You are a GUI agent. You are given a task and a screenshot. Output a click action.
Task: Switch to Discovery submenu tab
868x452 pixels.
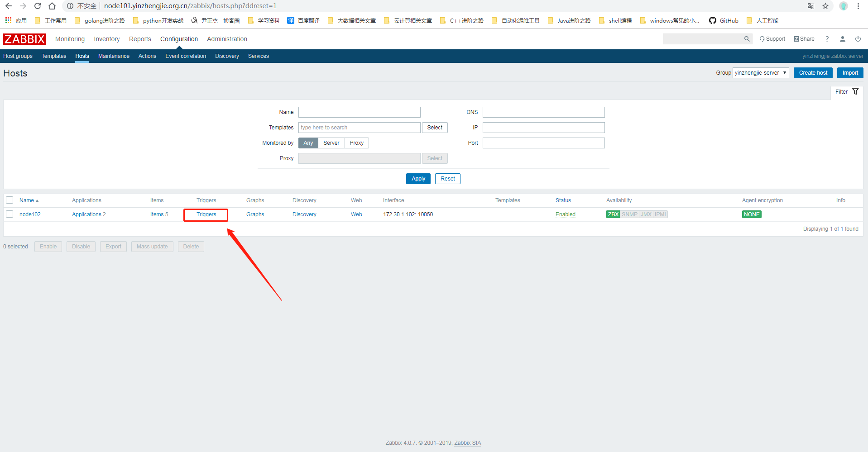(x=227, y=56)
